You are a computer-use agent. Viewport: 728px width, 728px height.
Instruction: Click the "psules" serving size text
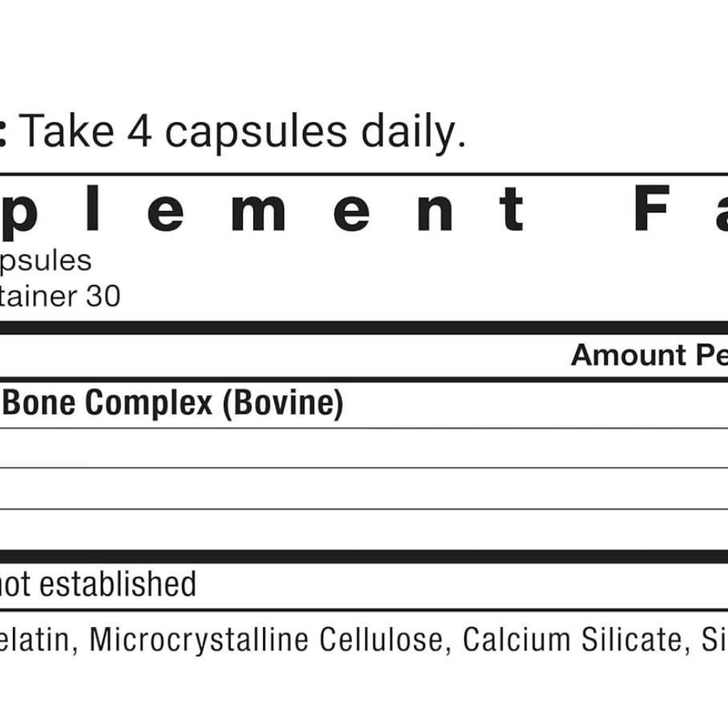tap(46, 261)
